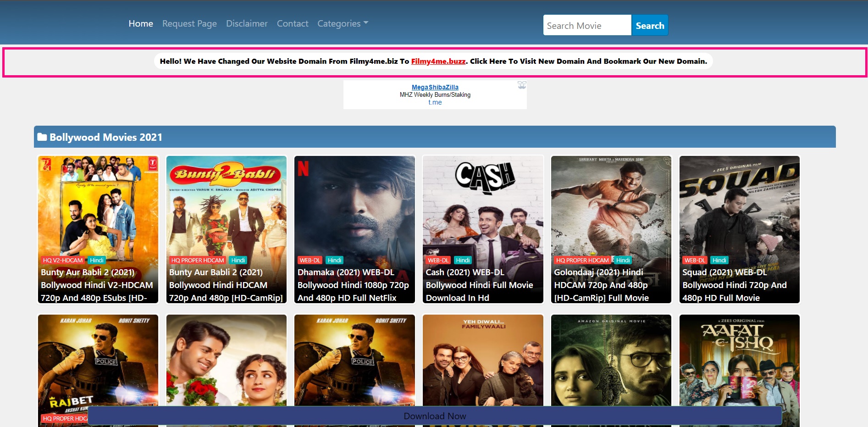Expand the Categories dropdown menu
868x427 pixels.
(x=343, y=23)
